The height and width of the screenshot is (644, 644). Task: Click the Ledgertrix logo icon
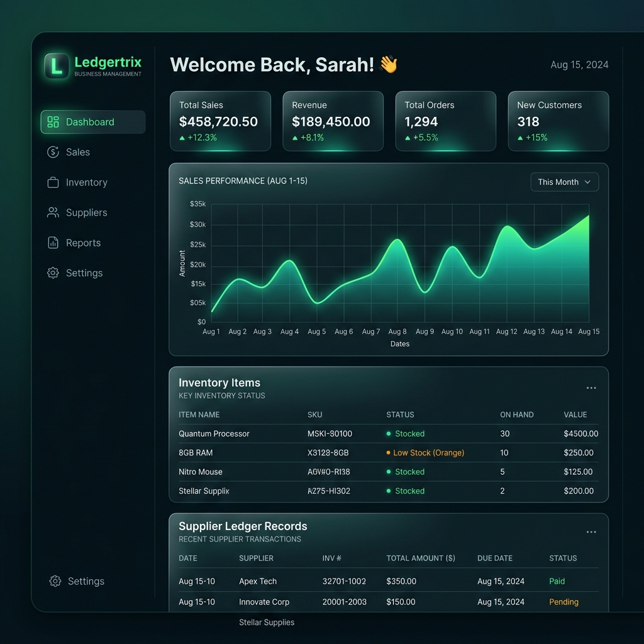click(57, 65)
